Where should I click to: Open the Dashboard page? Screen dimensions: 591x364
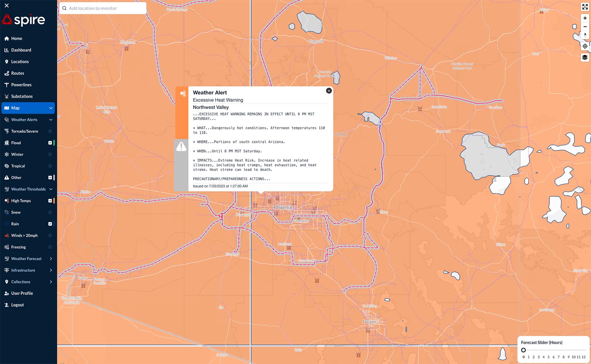pyautogui.click(x=21, y=50)
